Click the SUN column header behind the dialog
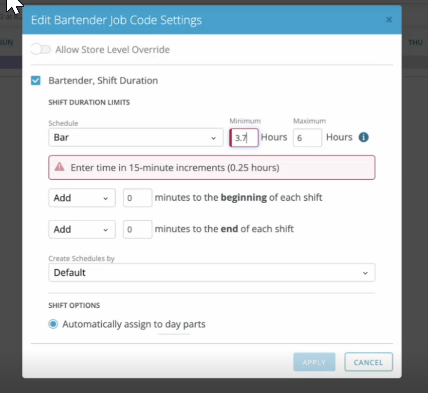Viewport: 428px width, 393px height. click(x=7, y=42)
